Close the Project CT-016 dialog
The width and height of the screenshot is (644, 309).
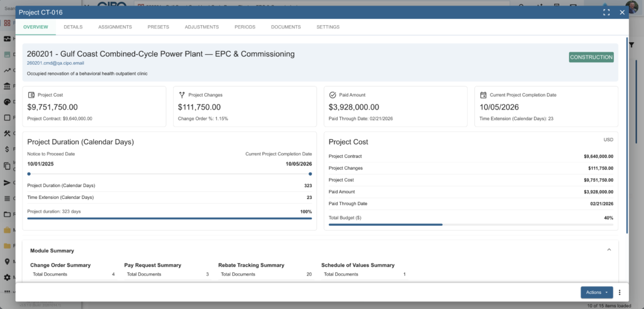tap(622, 13)
